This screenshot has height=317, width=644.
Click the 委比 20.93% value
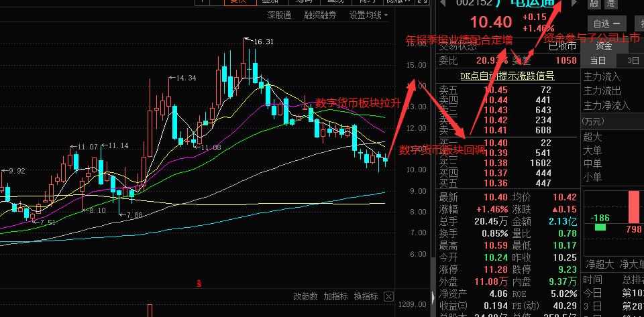491,61
